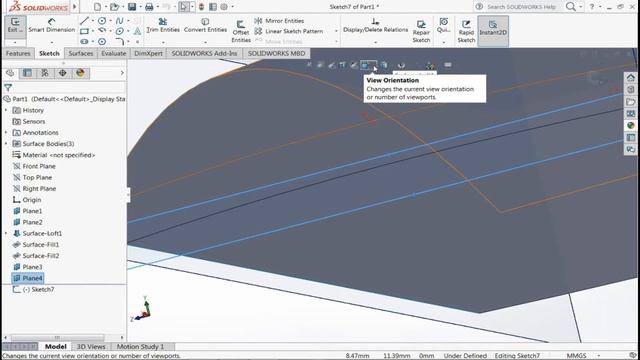Create a new document

[x=97, y=7]
